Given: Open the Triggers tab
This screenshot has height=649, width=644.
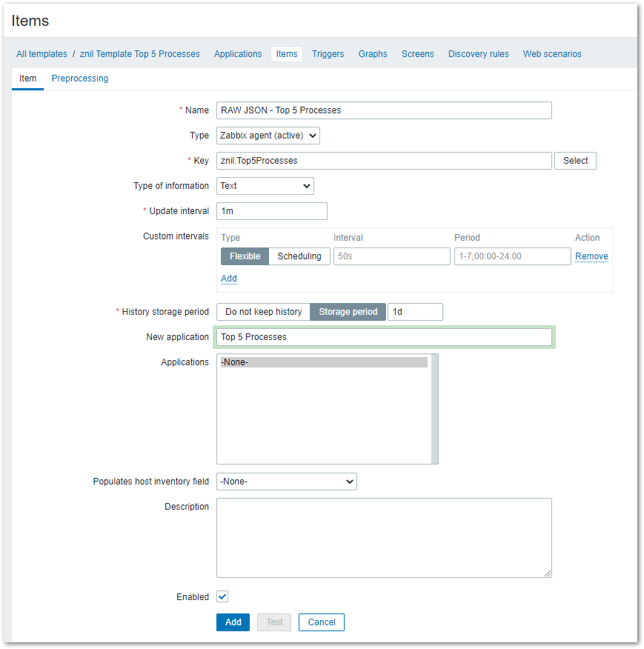Looking at the screenshot, I should pyautogui.click(x=328, y=54).
